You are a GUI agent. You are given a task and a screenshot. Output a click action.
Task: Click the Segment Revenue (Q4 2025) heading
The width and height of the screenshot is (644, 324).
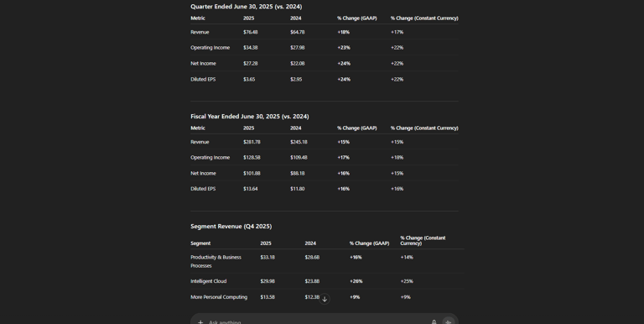(231, 226)
